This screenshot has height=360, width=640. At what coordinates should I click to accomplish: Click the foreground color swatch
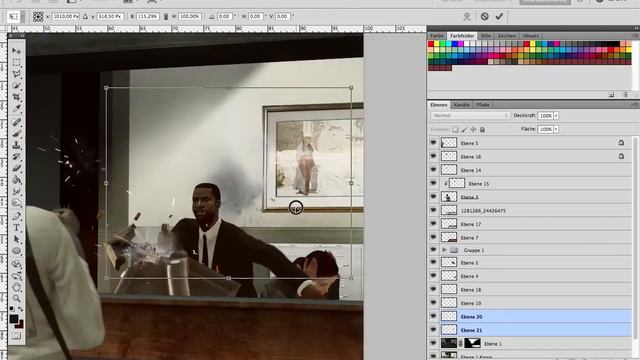point(14,319)
